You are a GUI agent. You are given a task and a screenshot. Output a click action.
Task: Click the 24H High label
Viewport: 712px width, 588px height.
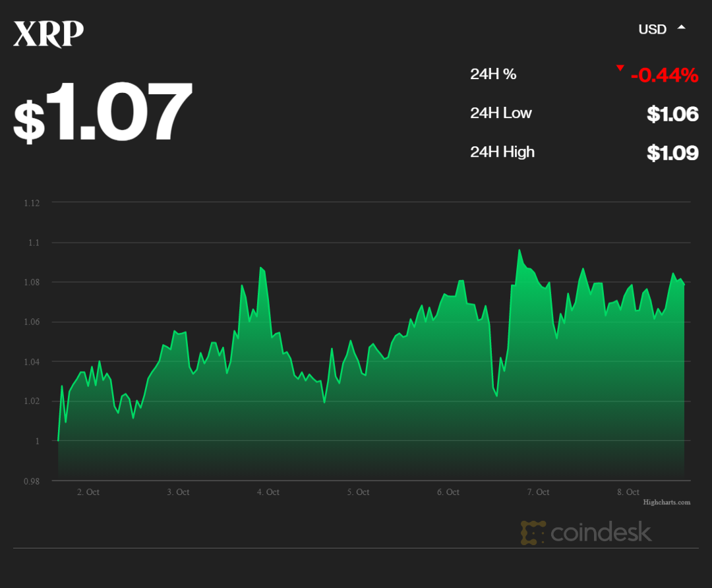tap(502, 152)
